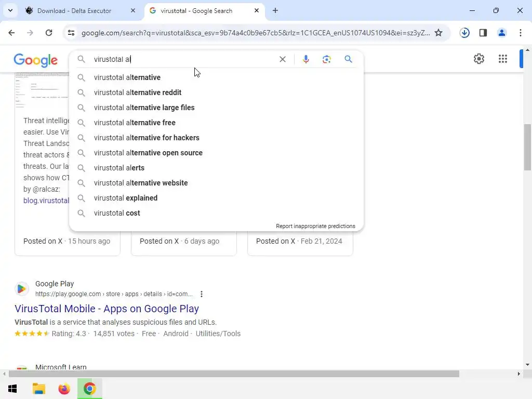This screenshot has height=399, width=532.
Task: Click the browser back arrow
Action: pyautogui.click(x=11, y=33)
